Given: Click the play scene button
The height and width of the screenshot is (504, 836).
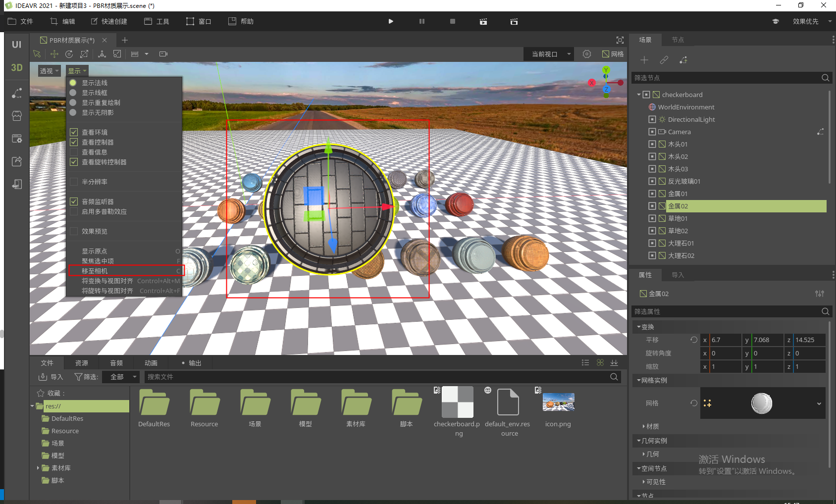Looking at the screenshot, I should [391, 21].
